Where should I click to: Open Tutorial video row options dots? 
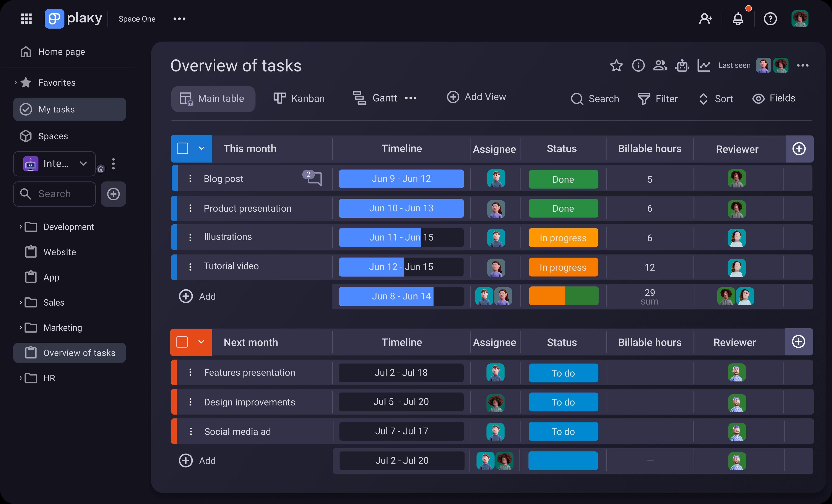(x=190, y=267)
